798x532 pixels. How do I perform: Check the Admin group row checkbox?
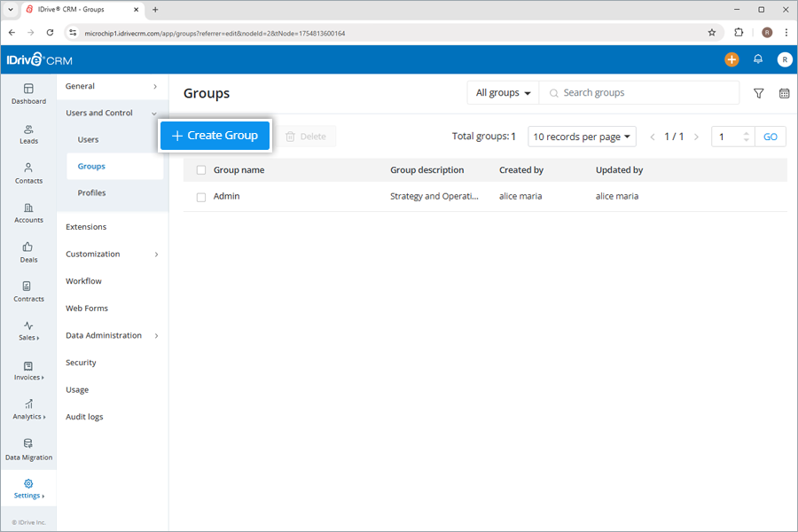[x=200, y=196]
